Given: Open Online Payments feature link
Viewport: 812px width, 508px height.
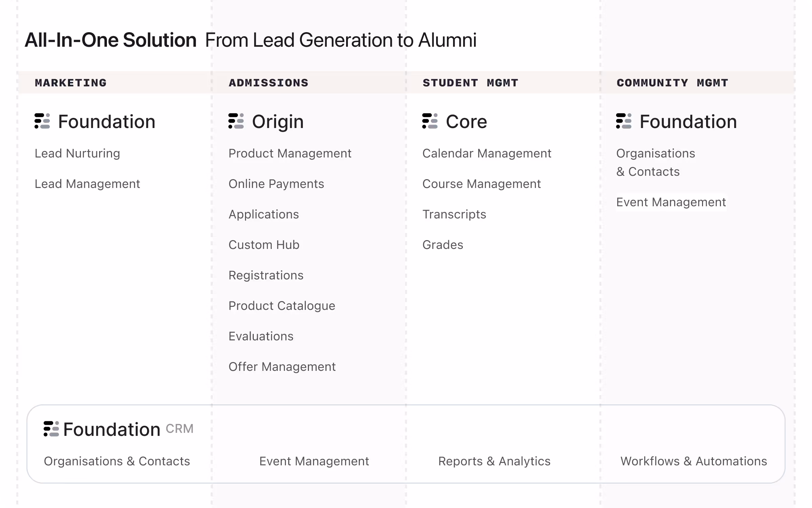Looking at the screenshot, I should 276,184.
